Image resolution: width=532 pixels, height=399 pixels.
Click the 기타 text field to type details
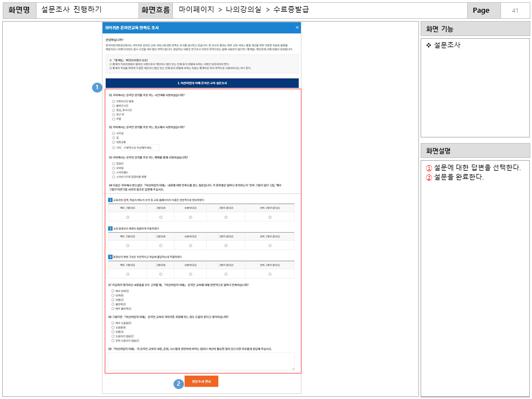tap(141, 147)
